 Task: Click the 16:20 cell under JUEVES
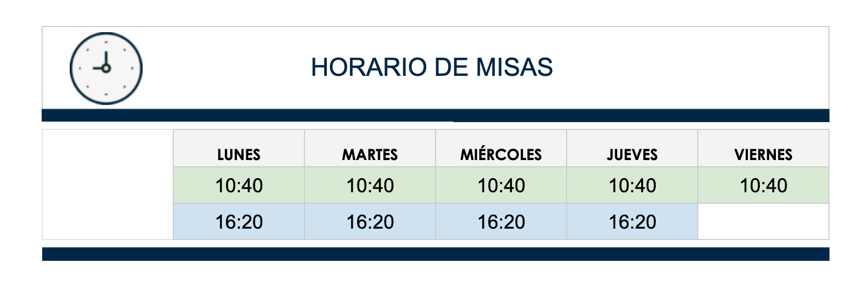632,221
